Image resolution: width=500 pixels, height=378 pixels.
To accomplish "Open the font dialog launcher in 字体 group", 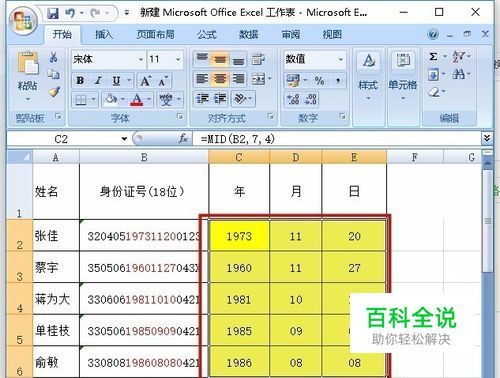I will [x=180, y=116].
